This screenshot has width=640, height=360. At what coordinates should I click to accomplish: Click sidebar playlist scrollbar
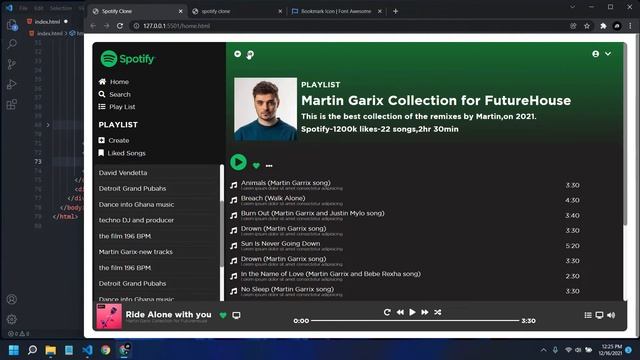[222, 233]
